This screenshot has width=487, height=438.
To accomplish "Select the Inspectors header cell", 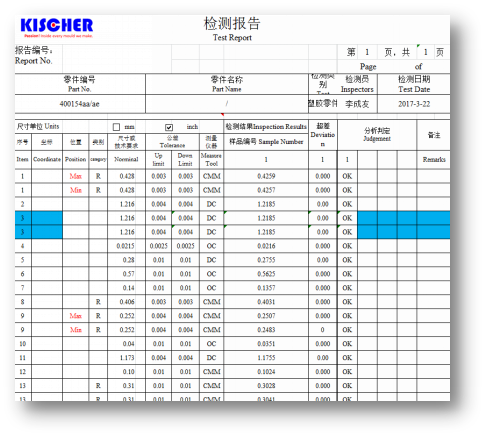I will pos(357,84).
